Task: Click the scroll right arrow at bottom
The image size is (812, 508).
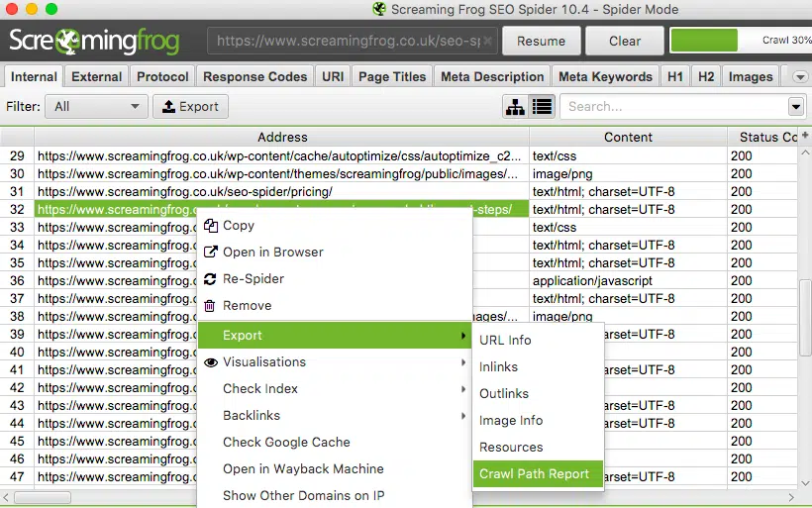Action: (791, 498)
